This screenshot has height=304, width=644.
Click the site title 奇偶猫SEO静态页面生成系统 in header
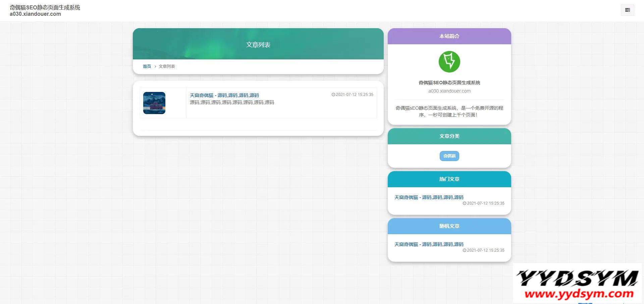pyautogui.click(x=45, y=7)
